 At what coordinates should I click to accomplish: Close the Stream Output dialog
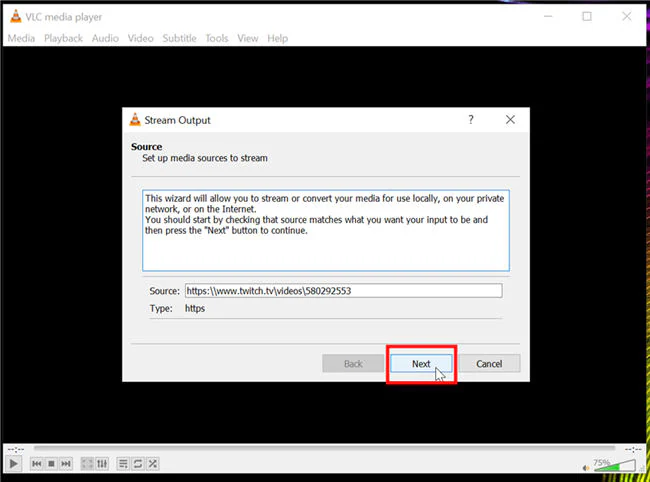[510, 120]
